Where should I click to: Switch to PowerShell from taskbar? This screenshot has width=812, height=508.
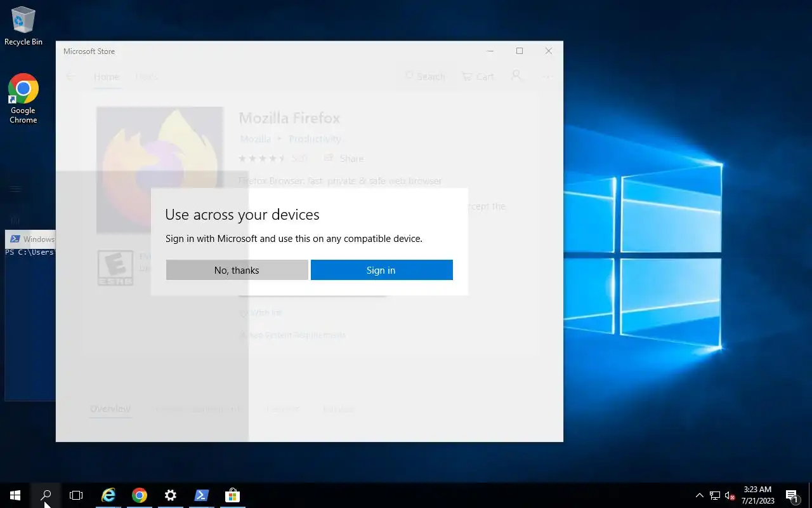click(201, 495)
